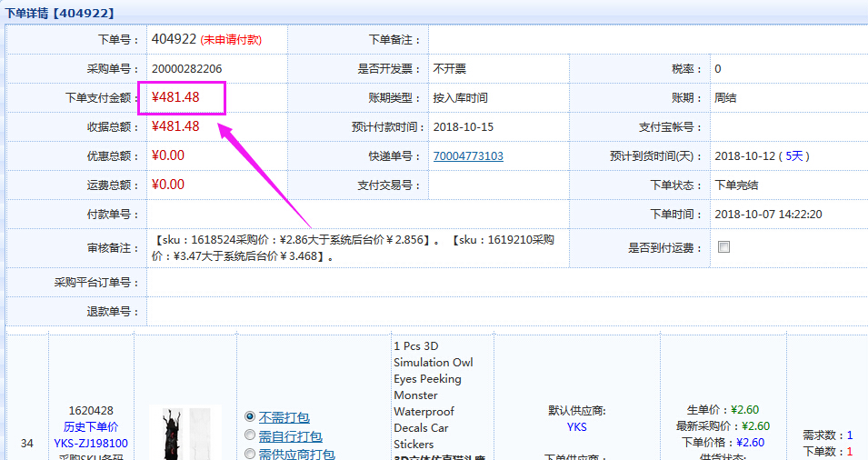Click the 运费总额 value ¥0.00
Image resolution: width=868 pixels, height=460 pixels.
[168, 185]
